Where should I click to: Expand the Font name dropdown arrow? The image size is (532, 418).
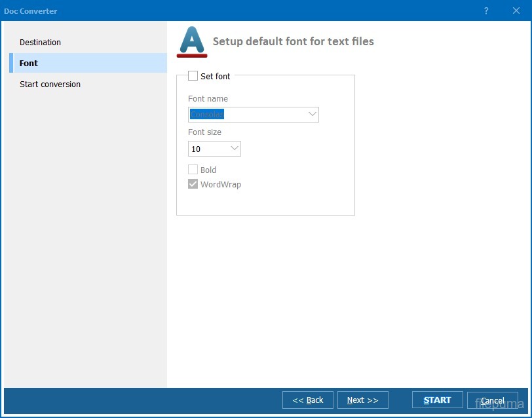(x=312, y=115)
